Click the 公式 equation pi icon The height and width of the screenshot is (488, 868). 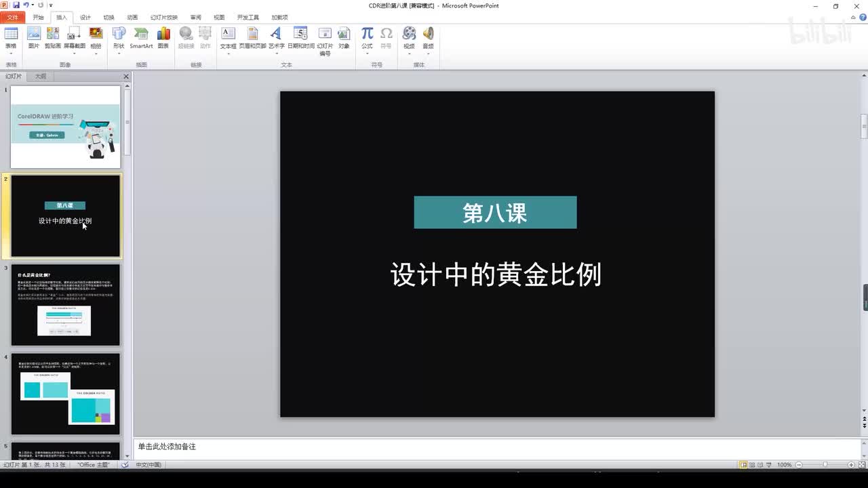pos(367,34)
